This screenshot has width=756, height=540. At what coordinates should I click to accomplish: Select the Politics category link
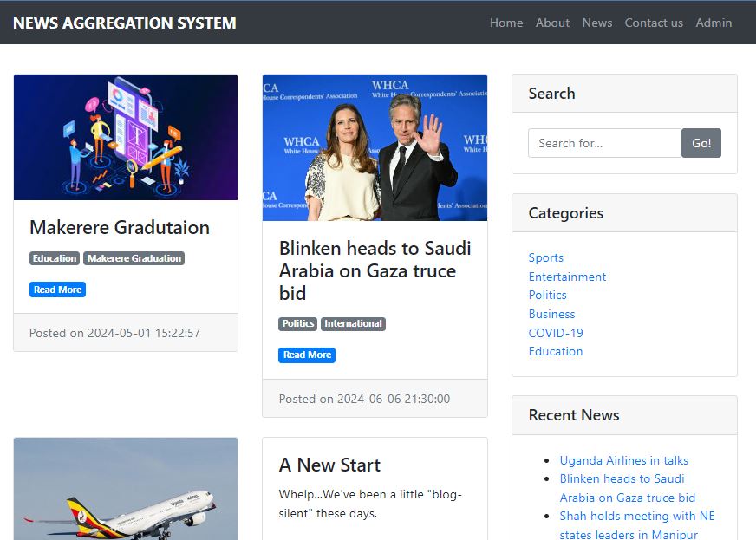pyautogui.click(x=548, y=295)
